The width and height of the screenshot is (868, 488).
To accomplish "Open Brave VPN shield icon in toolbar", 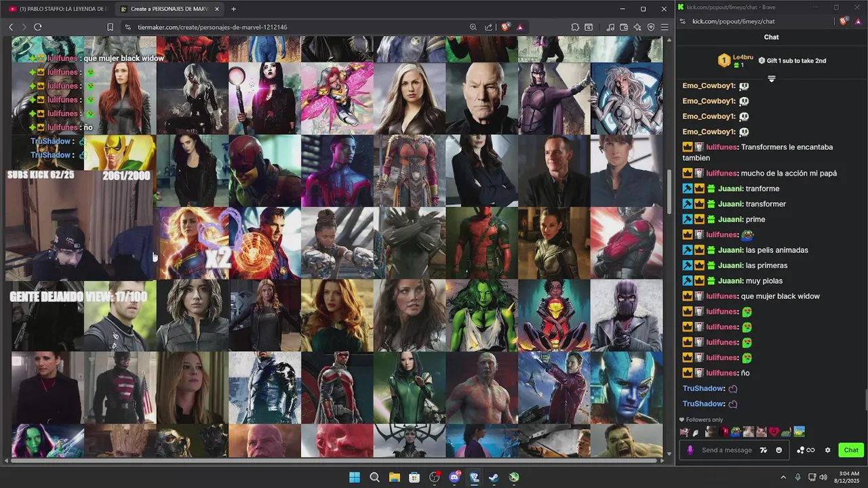I will point(651,27).
